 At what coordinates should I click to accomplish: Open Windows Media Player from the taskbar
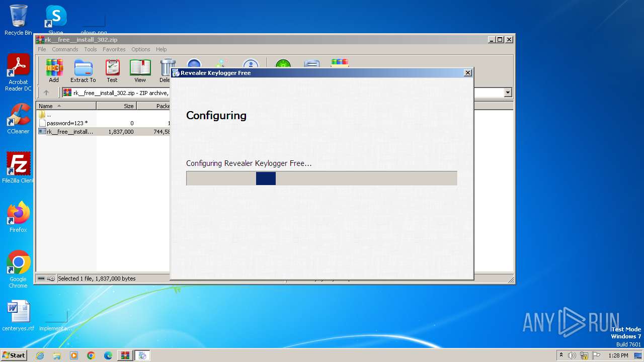74,355
